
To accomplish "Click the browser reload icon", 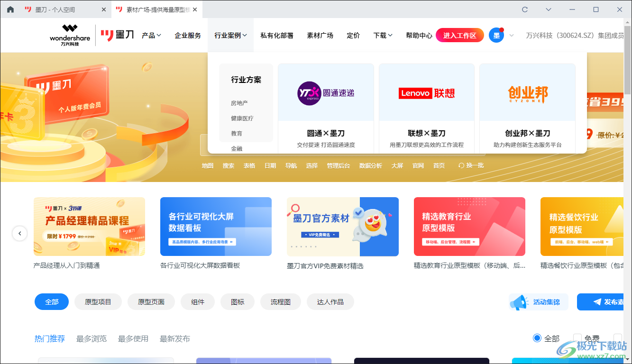I will [x=525, y=9].
